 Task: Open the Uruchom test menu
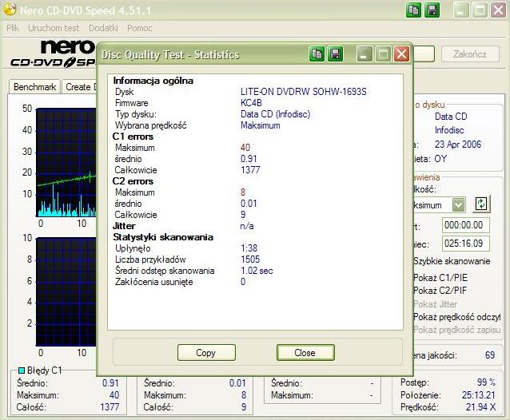pyautogui.click(x=54, y=28)
